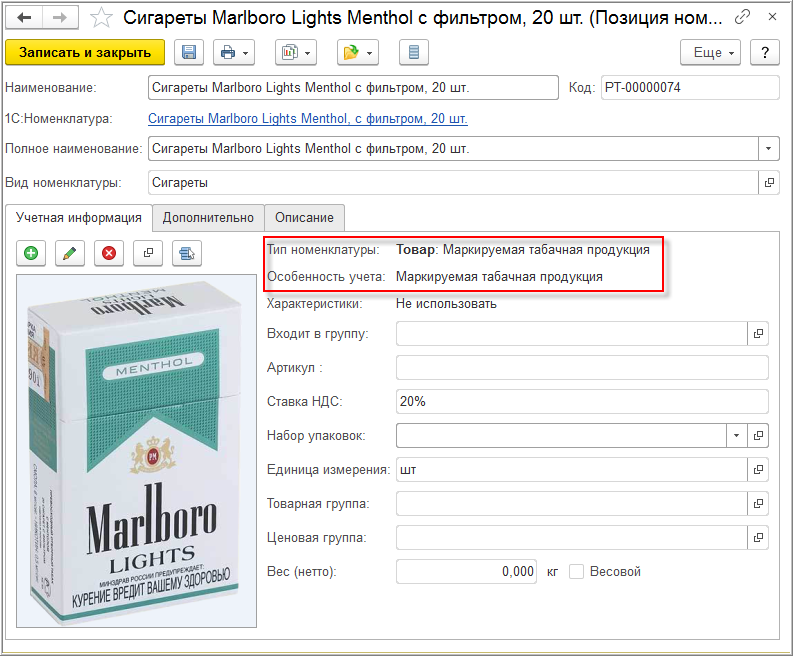Image resolution: width=793 pixels, height=656 pixels.
Task: Delete image with red cross icon
Action: (109, 253)
